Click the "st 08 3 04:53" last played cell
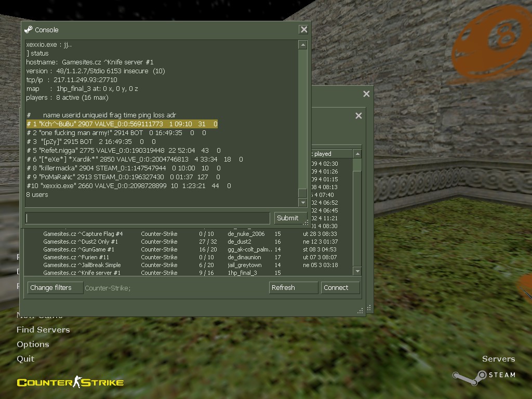532x399 pixels. [320, 249]
